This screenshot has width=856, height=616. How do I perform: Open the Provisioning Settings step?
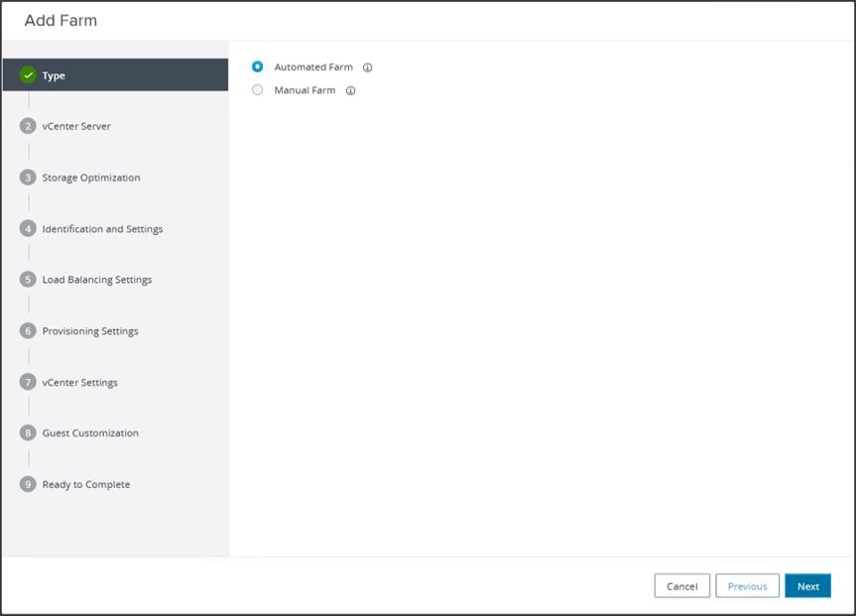pyautogui.click(x=90, y=331)
